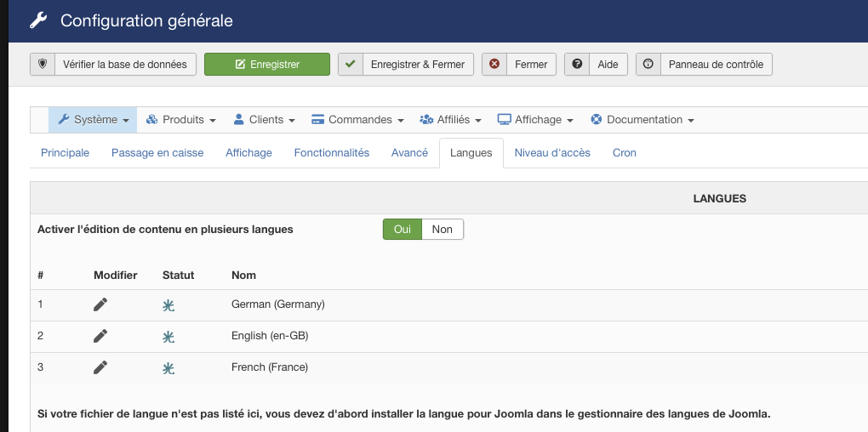Expand the Affichage dropdown menu
Image resolution: width=868 pixels, height=432 pixels.
click(535, 120)
